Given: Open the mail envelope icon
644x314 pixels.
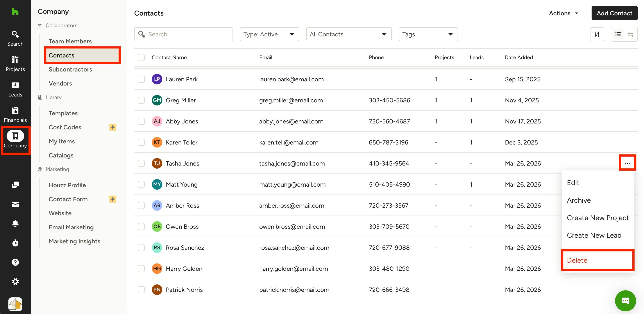Looking at the screenshot, I should tap(15, 204).
